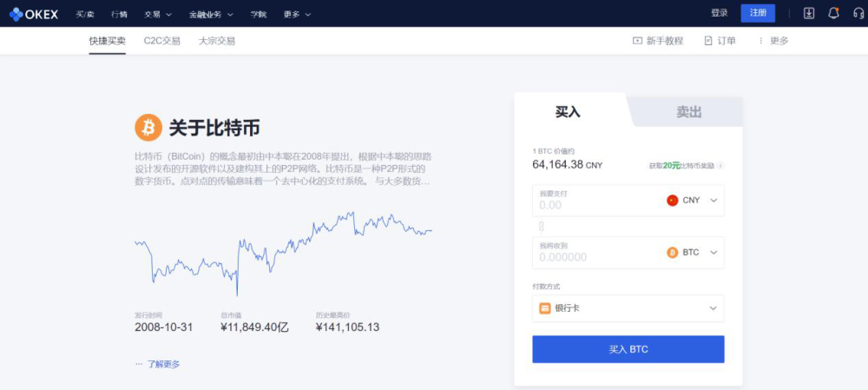
Task: Expand the 金融业务 dropdown menu
Action: click(x=211, y=14)
